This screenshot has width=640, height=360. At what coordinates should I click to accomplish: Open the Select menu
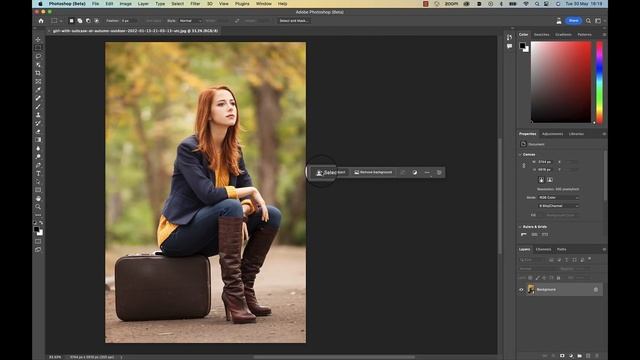[x=178, y=4]
